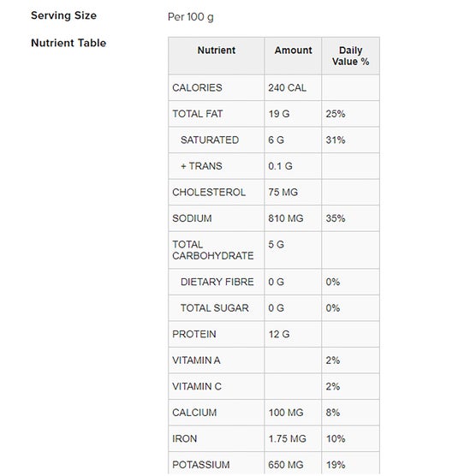The width and height of the screenshot is (476, 476).
Task: Click the Nutrient Table heading
Action: click(x=68, y=43)
